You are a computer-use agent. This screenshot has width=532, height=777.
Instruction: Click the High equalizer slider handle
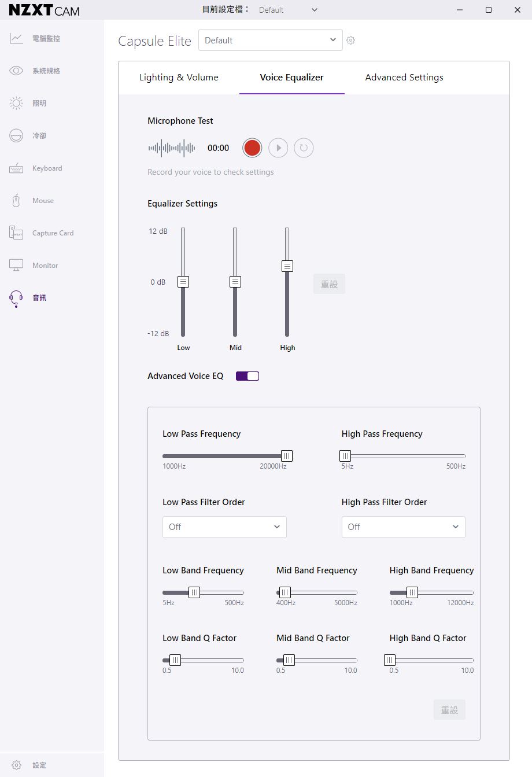[287, 266]
